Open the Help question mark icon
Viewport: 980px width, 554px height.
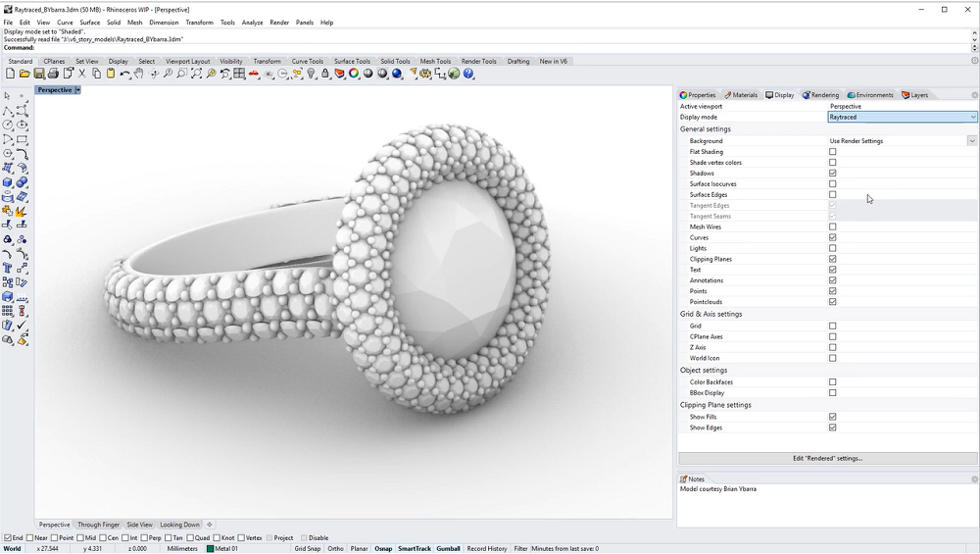click(x=468, y=74)
